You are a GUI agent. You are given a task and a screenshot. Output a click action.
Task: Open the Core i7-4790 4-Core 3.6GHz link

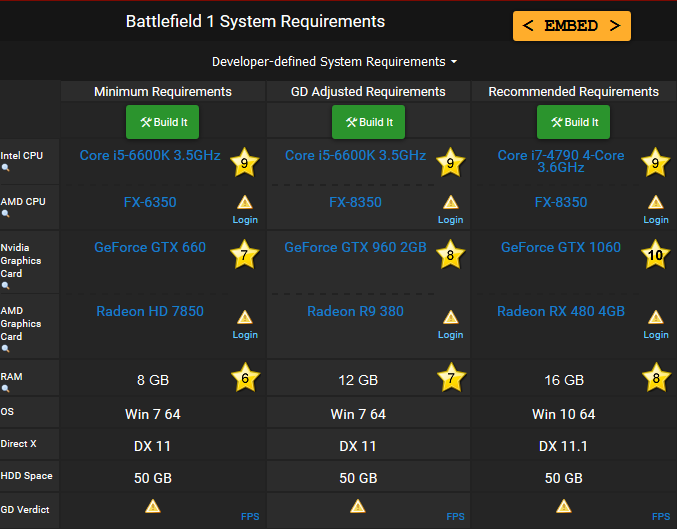click(x=561, y=161)
